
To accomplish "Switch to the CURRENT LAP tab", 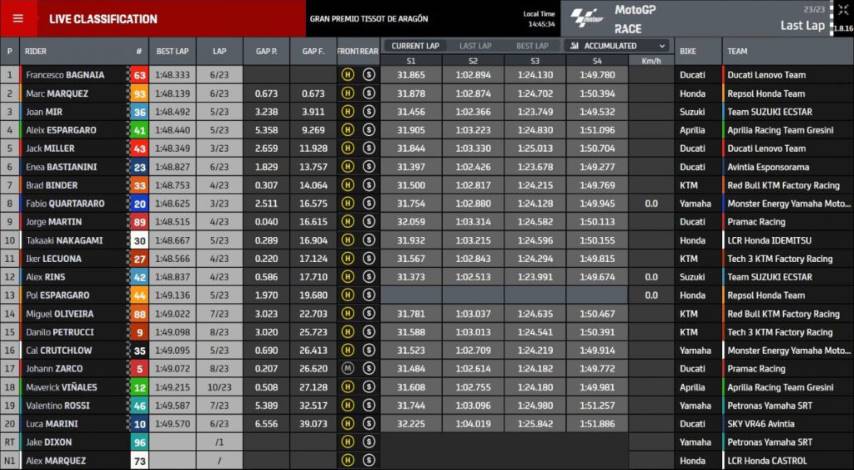I will (415, 46).
